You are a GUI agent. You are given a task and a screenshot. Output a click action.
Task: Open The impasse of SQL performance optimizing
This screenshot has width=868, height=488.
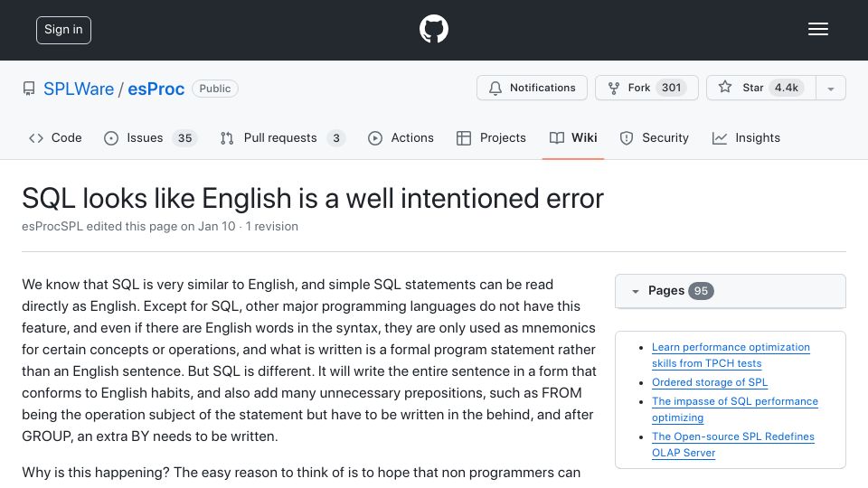coord(734,409)
